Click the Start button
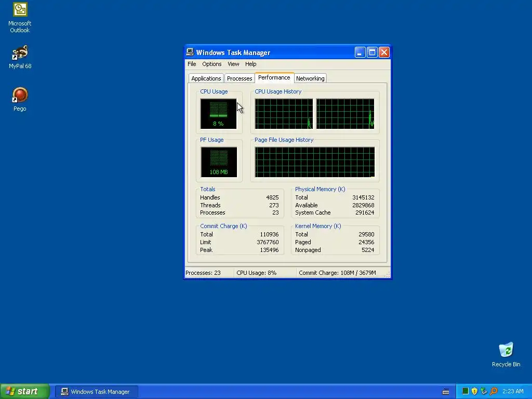This screenshot has width=532, height=399. pos(24,392)
